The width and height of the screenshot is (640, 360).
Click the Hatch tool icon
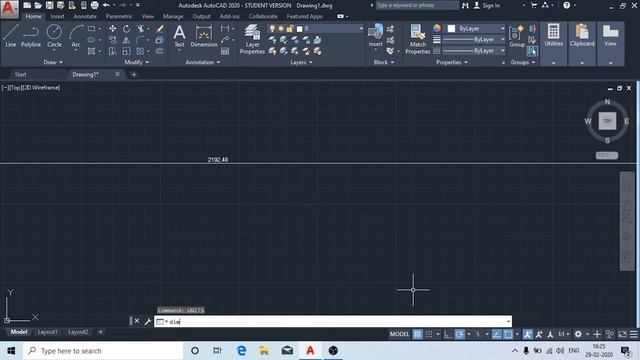(x=91, y=51)
